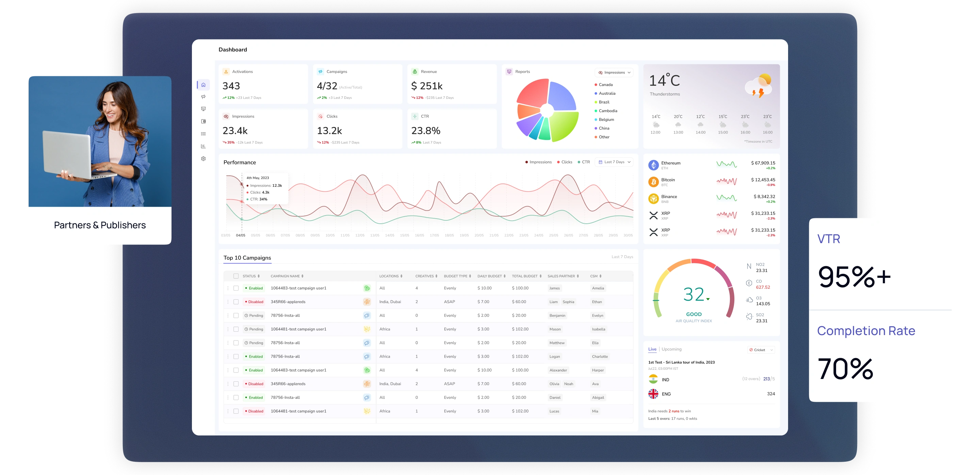Expand the Last 7 Days date dropdown
The width and height of the screenshot is (980, 475).
click(x=614, y=162)
